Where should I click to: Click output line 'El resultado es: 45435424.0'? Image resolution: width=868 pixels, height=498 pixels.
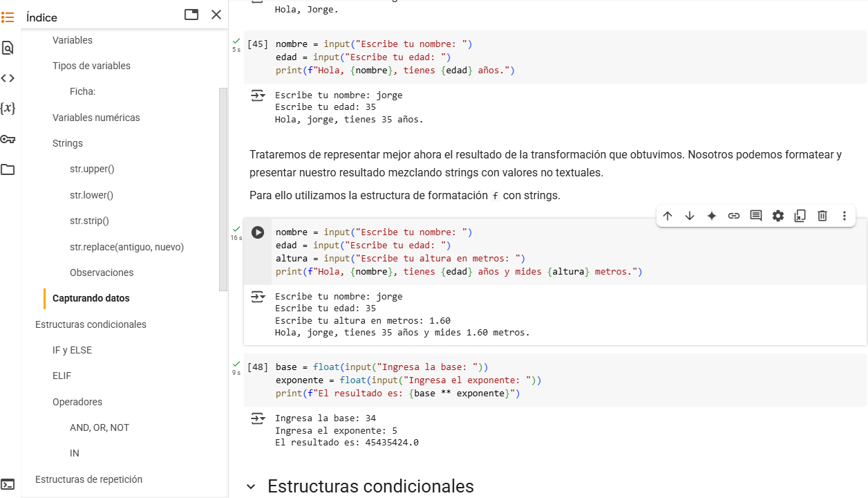pyautogui.click(x=347, y=443)
